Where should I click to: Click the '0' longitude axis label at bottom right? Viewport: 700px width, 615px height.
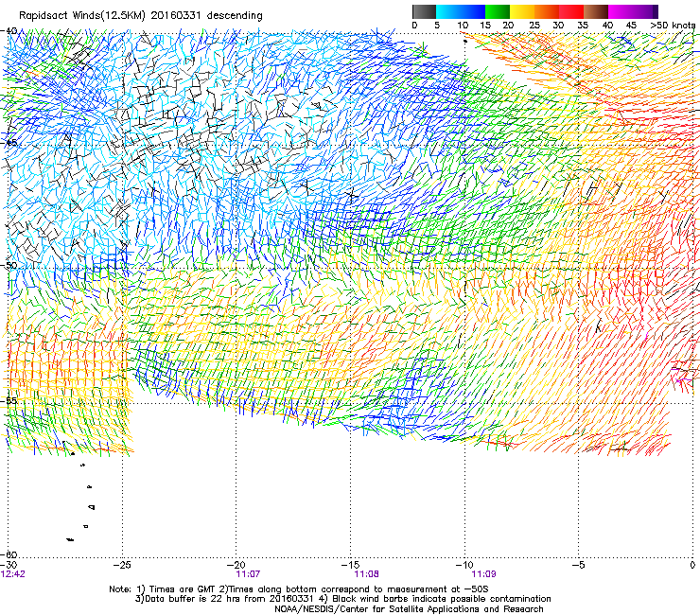tap(692, 565)
